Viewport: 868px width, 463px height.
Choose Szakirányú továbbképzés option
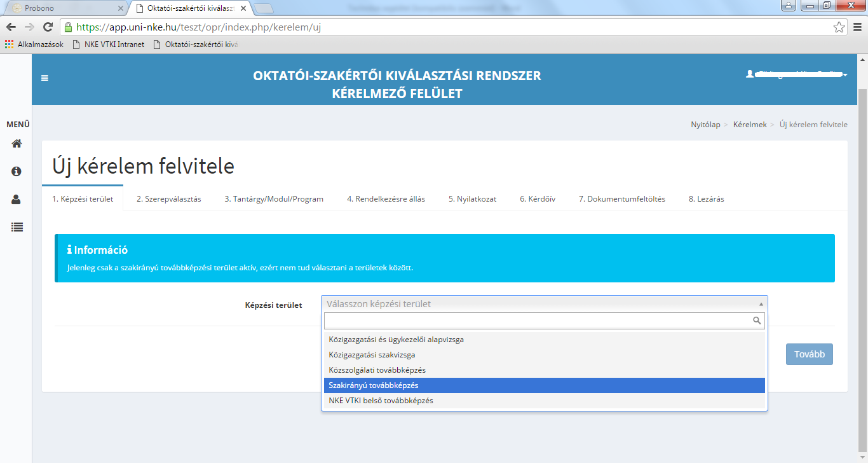coord(545,385)
